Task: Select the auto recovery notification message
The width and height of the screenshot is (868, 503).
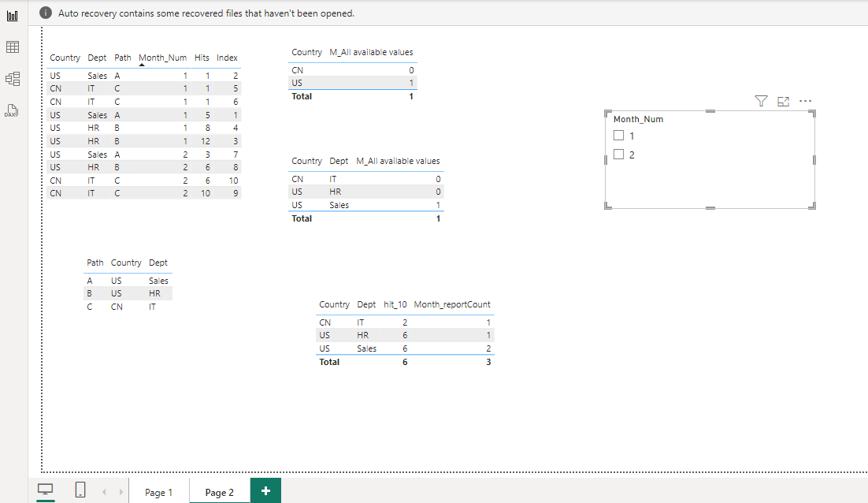Action: [x=206, y=13]
